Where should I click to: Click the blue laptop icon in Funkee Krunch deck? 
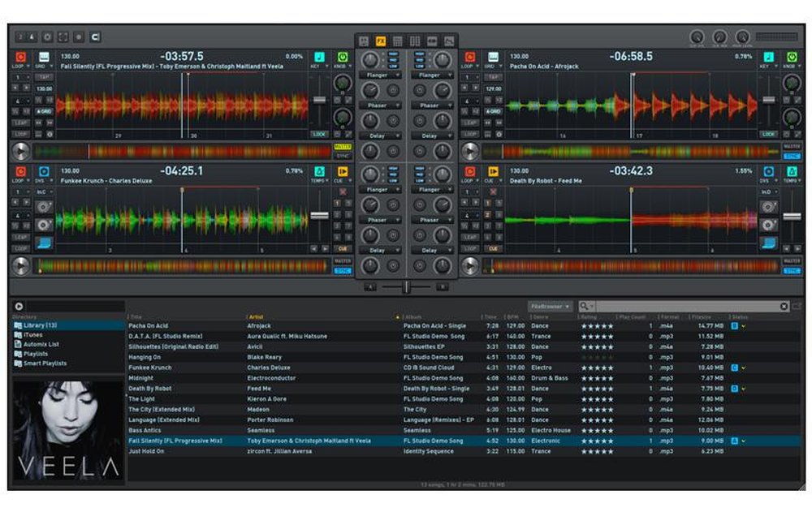click(44, 243)
